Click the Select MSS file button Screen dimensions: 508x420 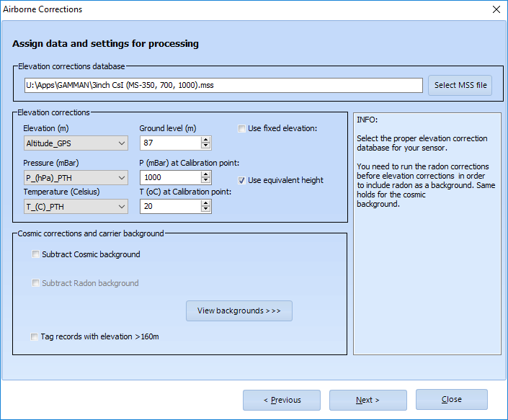[x=460, y=85]
